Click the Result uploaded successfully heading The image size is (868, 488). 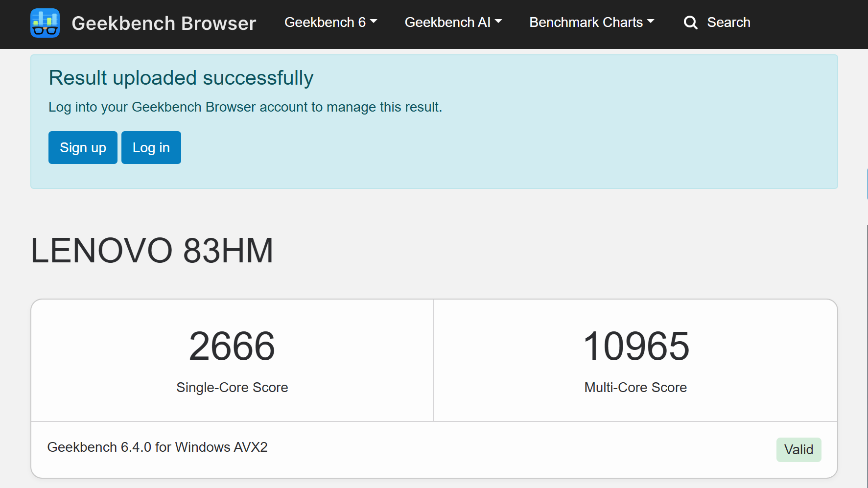(181, 78)
